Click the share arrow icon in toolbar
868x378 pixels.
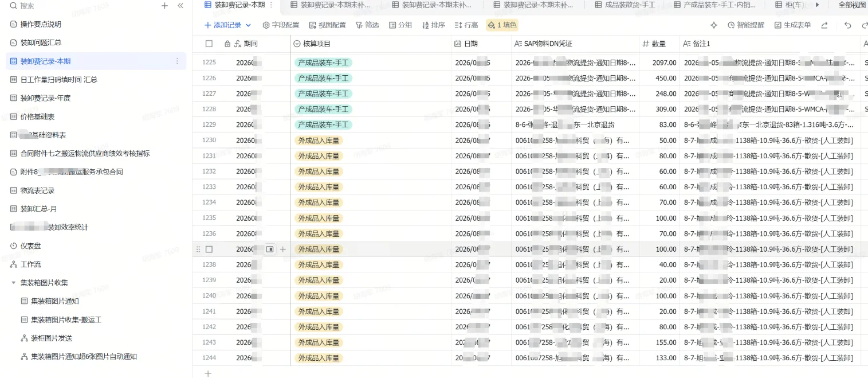824,25
